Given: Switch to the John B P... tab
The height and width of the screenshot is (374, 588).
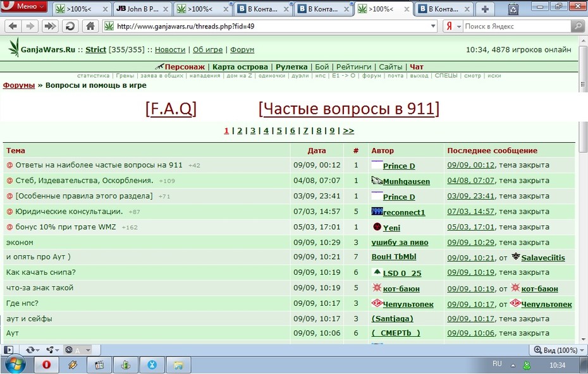Looking at the screenshot, I should point(142,9).
